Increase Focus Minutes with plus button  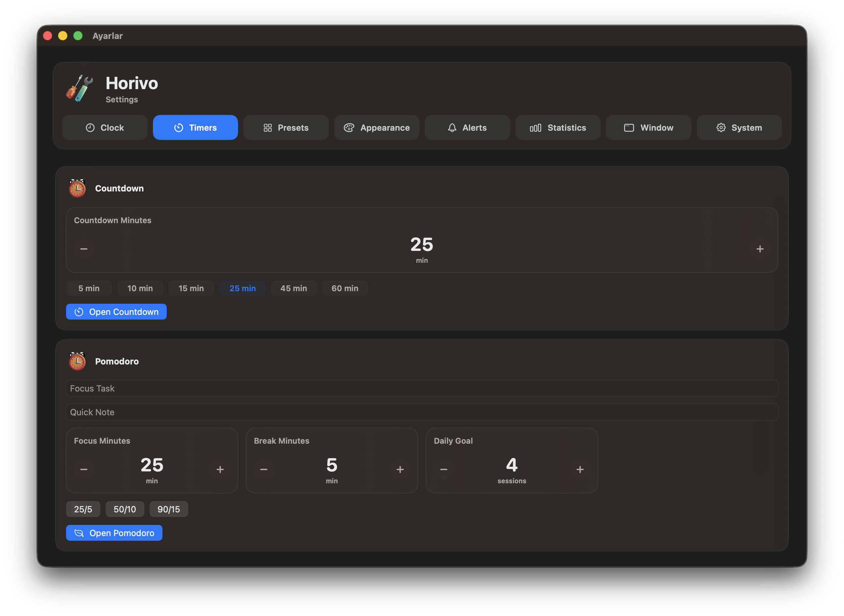pos(220,469)
